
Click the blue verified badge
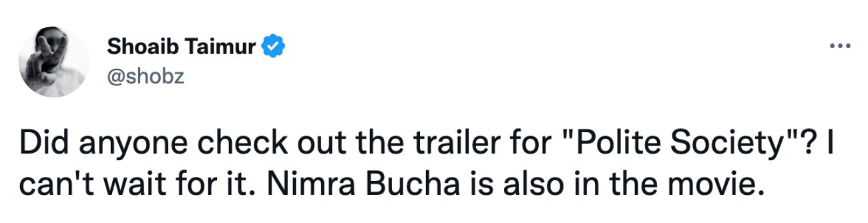coord(273,46)
